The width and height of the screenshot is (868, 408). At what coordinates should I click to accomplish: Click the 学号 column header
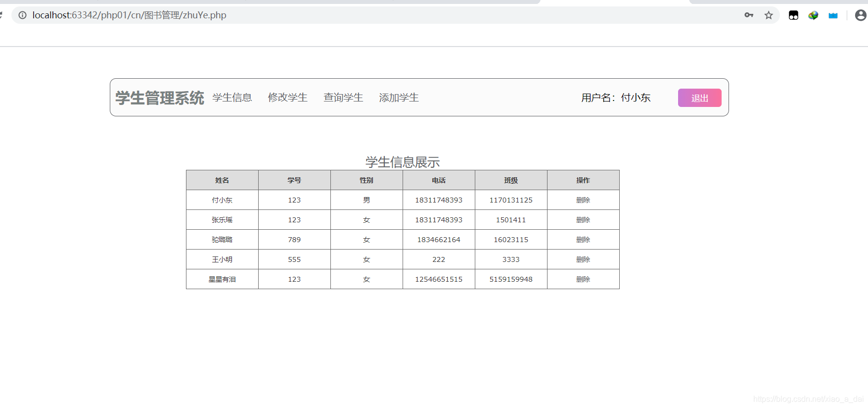tap(294, 180)
